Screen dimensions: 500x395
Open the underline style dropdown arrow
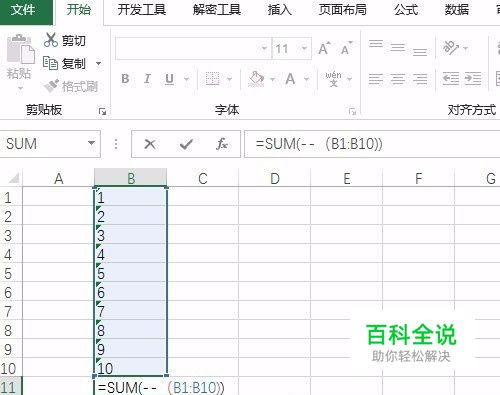(x=187, y=79)
